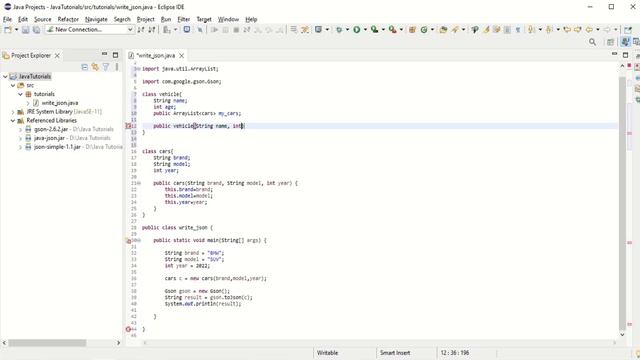640x360 pixels.
Task: Click the Back navigation arrow icon
Action: (589, 30)
